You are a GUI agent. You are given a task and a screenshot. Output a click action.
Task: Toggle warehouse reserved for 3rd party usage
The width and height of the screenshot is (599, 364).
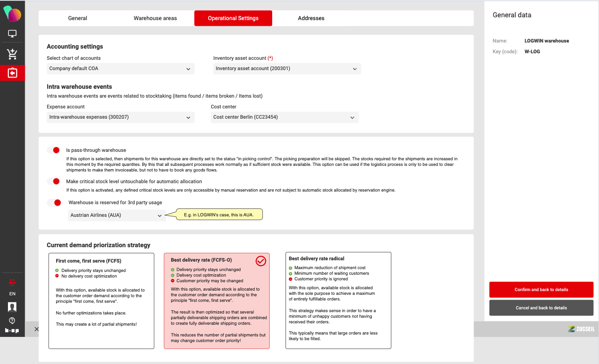pyautogui.click(x=54, y=202)
